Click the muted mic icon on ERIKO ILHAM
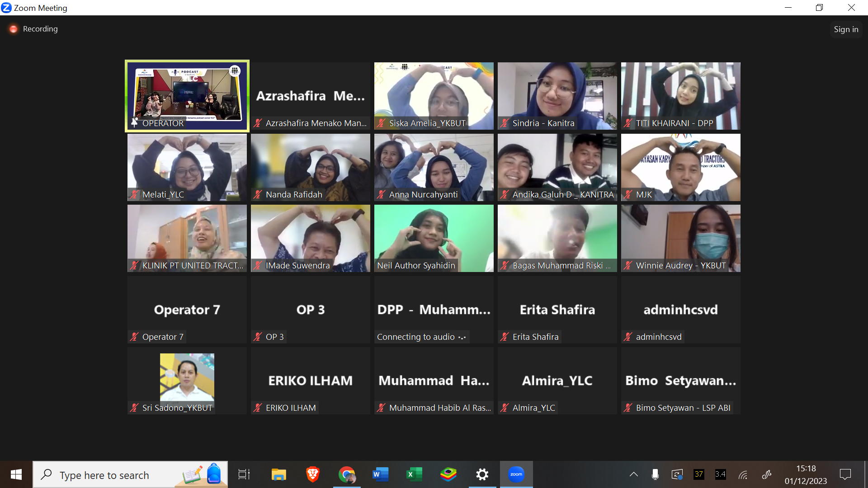This screenshot has height=488, width=868. coord(258,408)
